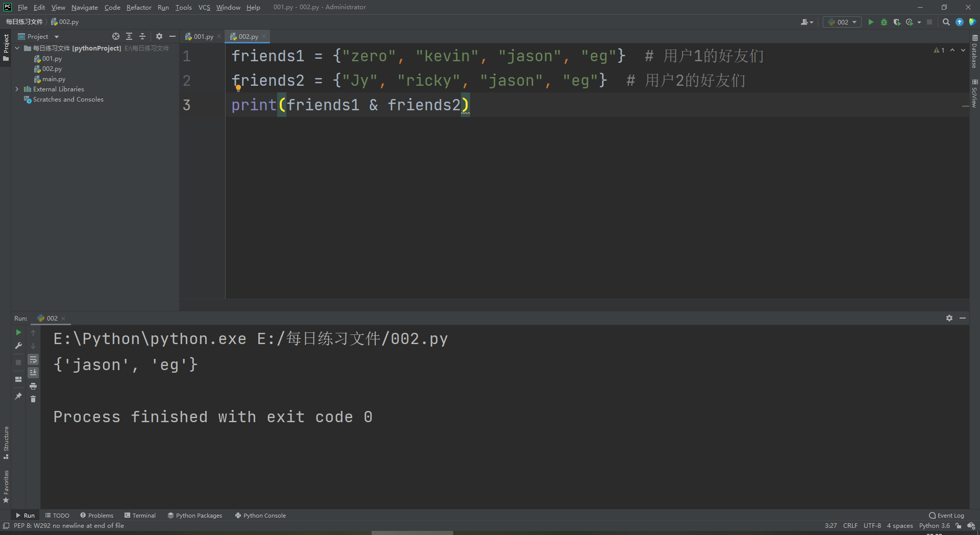Viewport: 980px width, 535px height.
Task: Expand External Libraries node
Action: [17, 89]
